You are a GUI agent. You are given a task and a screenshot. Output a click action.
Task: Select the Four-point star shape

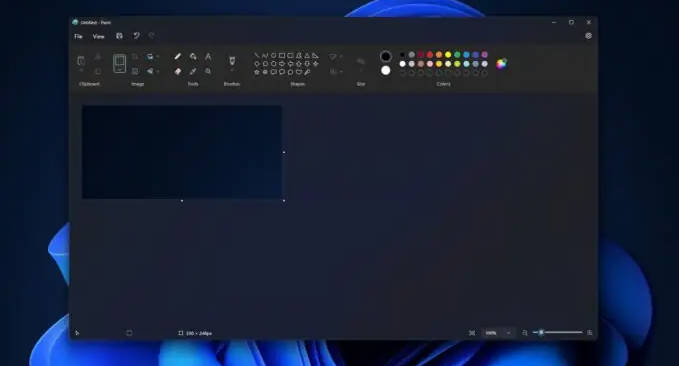[x=315, y=64]
